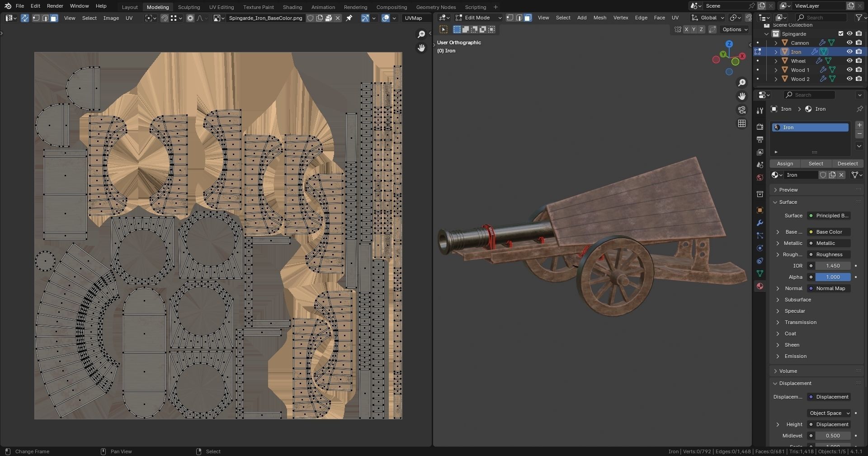Uncheck Spingarde collection exclude checkbox

point(841,33)
